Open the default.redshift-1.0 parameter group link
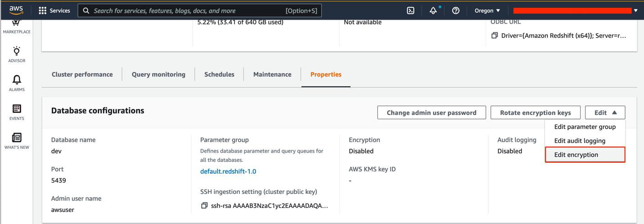This screenshot has height=224, width=644. tap(228, 171)
